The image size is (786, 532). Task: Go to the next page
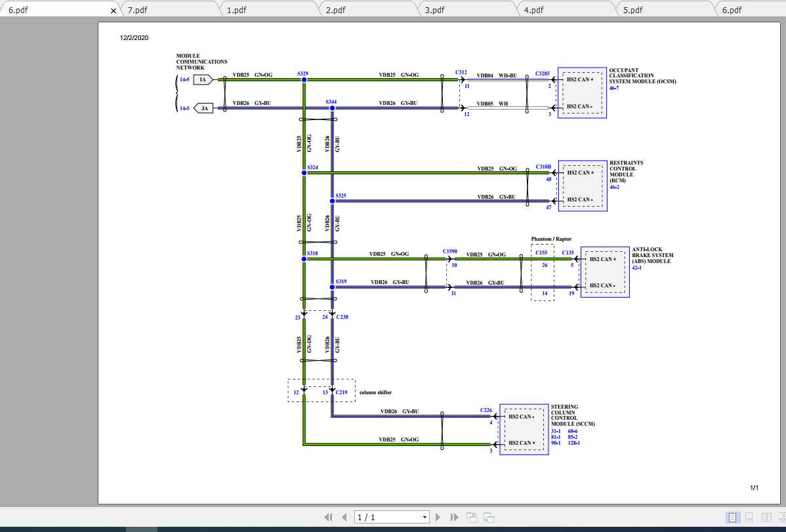[x=438, y=517]
